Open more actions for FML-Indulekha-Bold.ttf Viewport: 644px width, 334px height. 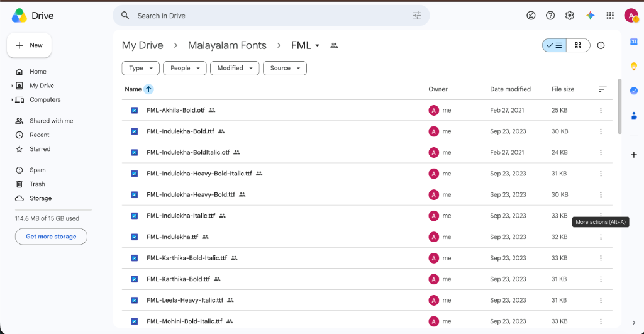601,131
